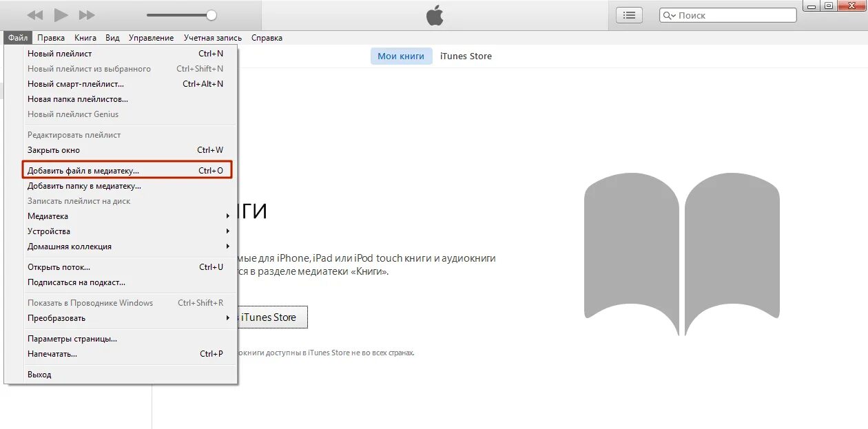Select Добавить файл в медиатеку... entry
868x429 pixels.
[128, 171]
